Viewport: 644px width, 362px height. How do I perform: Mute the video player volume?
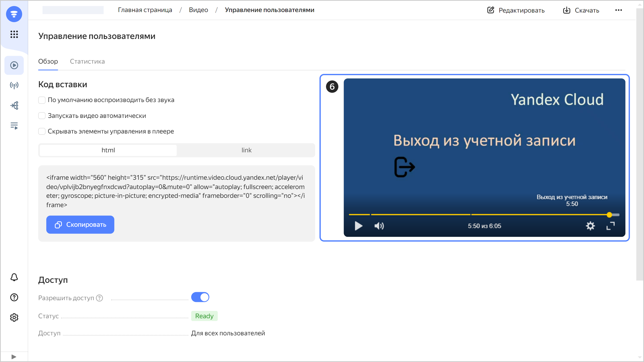[379, 226]
